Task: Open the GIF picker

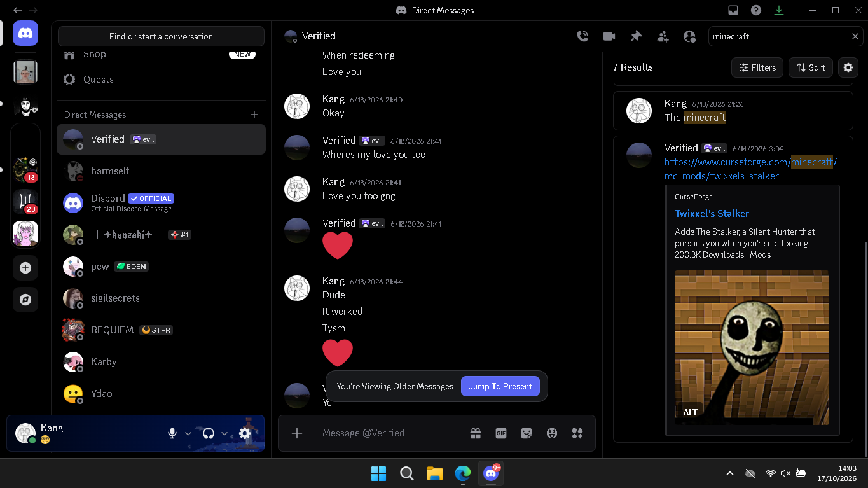Action: point(501,433)
